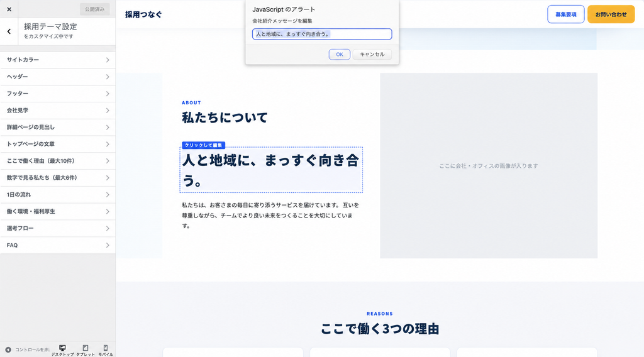
Task: Open the フッター settings section
Action: tap(58, 94)
